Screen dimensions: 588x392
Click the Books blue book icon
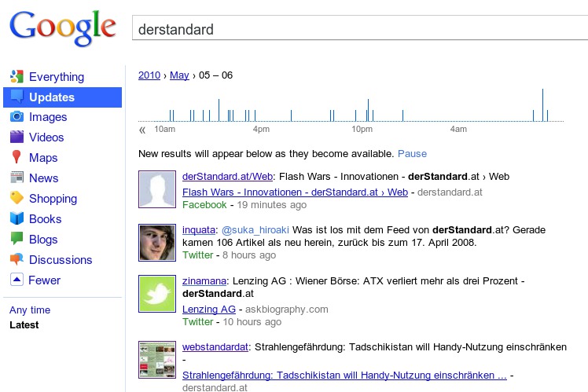click(x=17, y=218)
